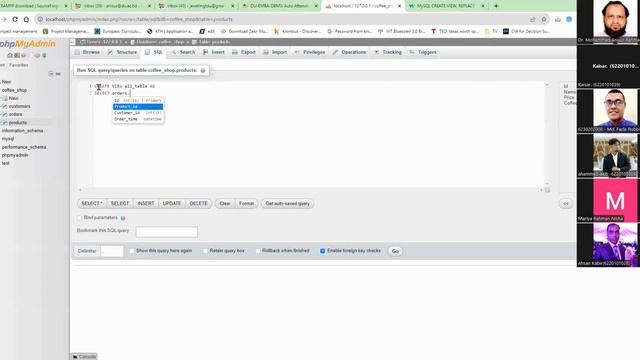The width and height of the screenshot is (640, 360).
Task: Switch to the Privileges tab
Action: (x=310, y=52)
